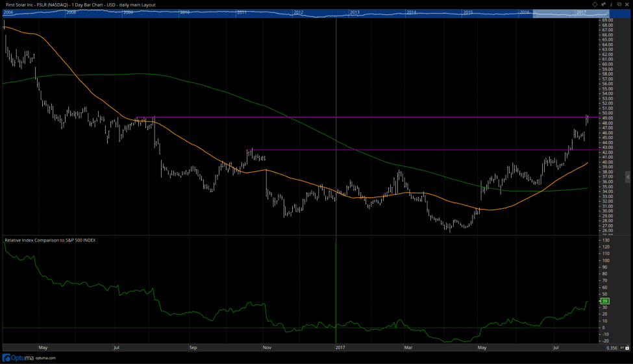Click 2013 on the overview timeline bar
The height and width of the screenshot is (364, 633).
(x=354, y=12)
